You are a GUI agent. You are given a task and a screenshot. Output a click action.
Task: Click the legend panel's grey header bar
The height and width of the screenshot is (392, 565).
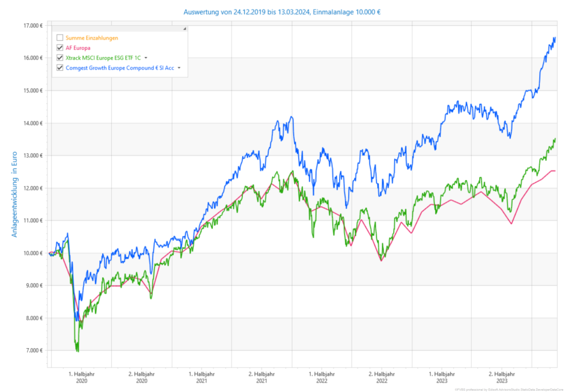119,29
